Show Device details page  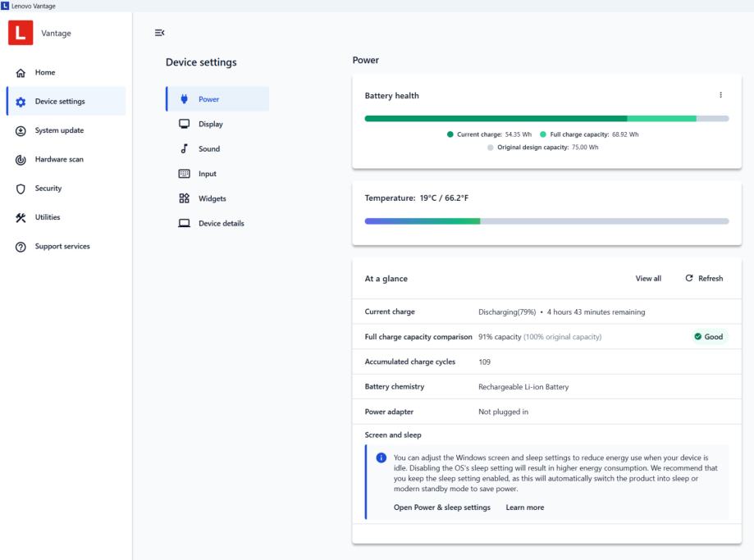pyautogui.click(x=221, y=223)
